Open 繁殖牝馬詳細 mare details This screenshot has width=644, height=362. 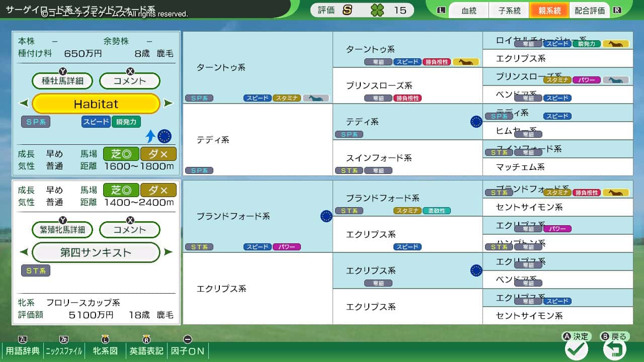(63, 230)
